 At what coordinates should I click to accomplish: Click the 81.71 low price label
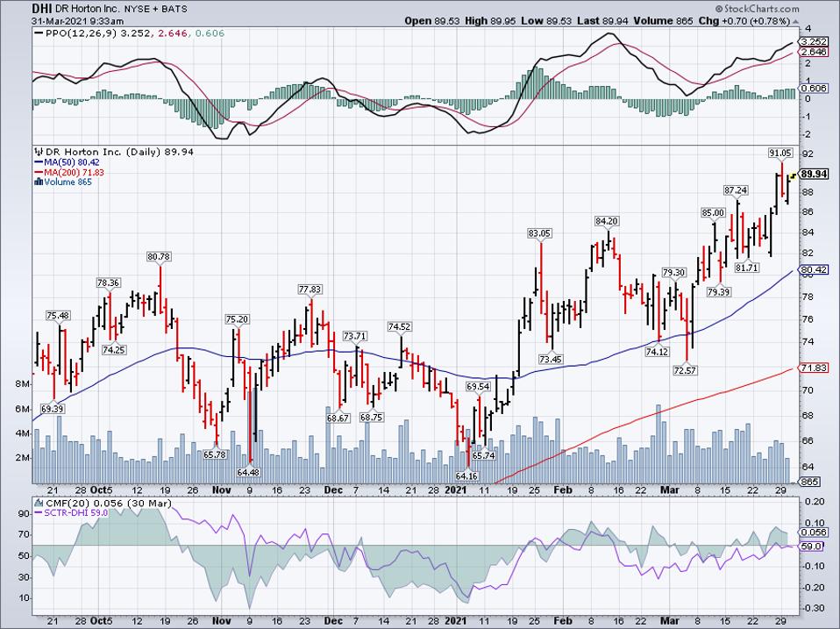[747, 268]
